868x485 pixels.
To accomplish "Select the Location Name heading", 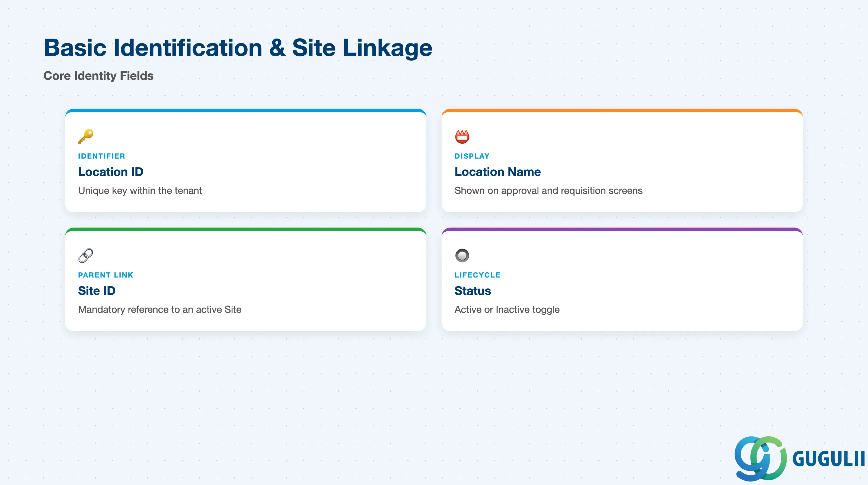I will [497, 172].
